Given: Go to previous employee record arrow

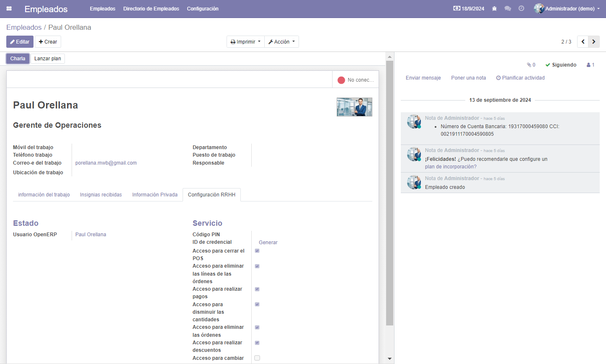Looking at the screenshot, I should pyautogui.click(x=583, y=41).
